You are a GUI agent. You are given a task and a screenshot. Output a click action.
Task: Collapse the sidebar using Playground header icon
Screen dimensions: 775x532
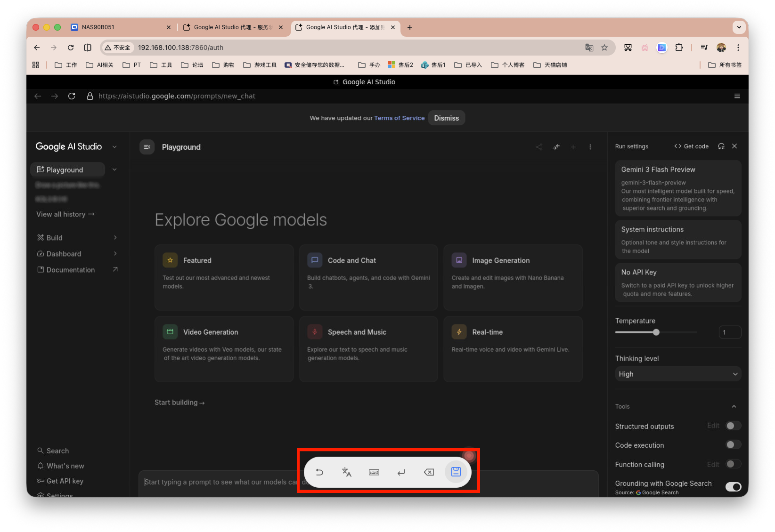coord(147,147)
